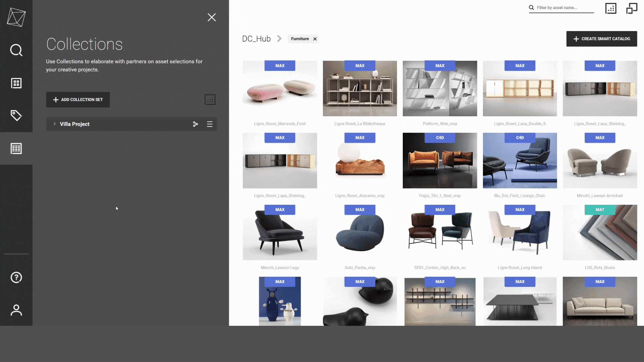Open Ligne Roset_Long Island thumbnail
The width and height of the screenshot is (644, 362).
[520, 233]
